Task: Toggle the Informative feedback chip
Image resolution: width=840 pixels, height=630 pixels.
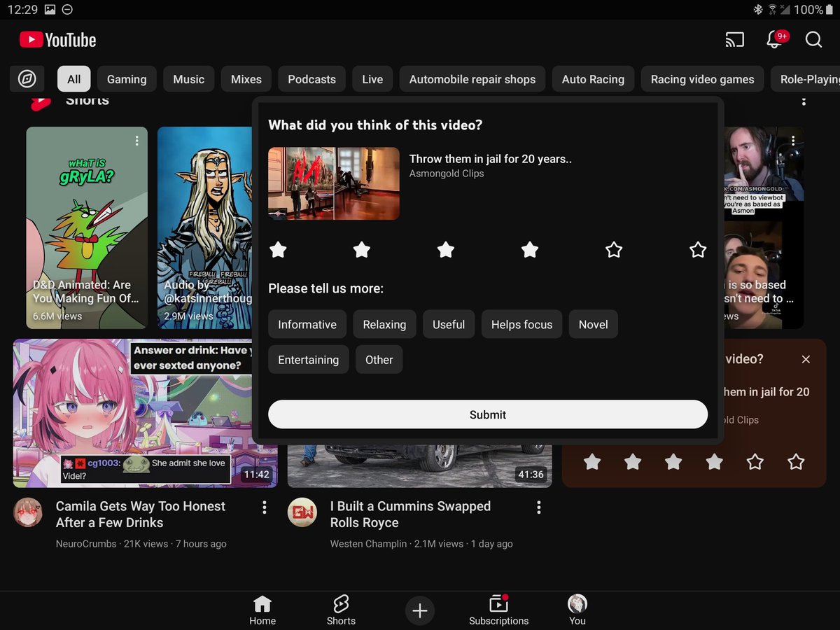Action: pos(307,324)
